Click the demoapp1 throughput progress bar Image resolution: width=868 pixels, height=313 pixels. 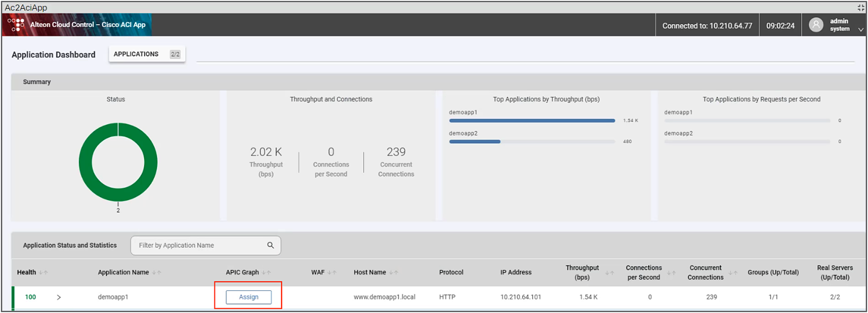coord(532,121)
